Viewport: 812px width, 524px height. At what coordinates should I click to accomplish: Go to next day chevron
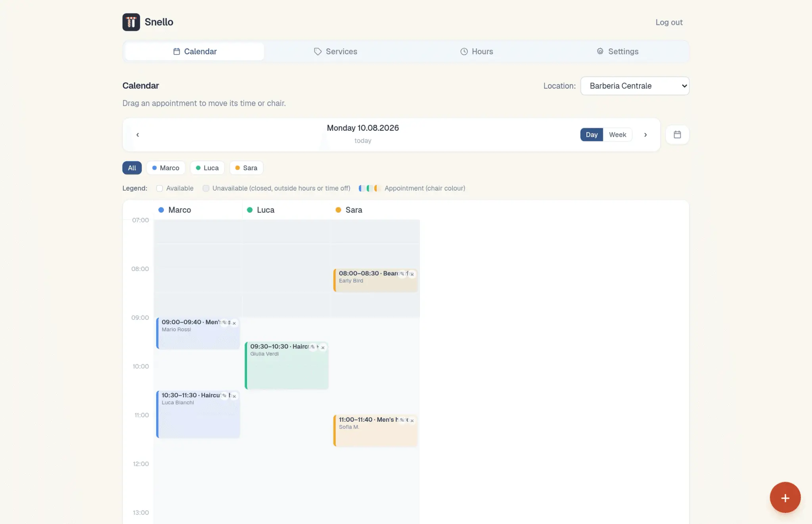pos(645,135)
